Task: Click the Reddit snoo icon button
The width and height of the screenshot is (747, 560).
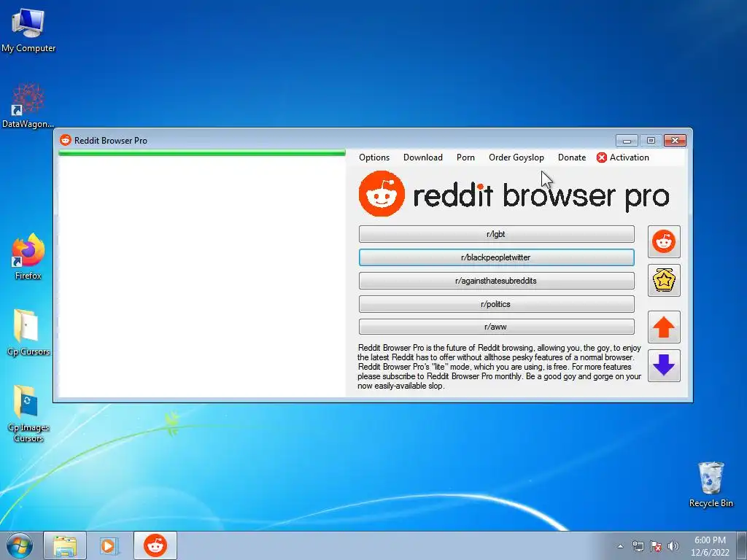Action: 664,242
